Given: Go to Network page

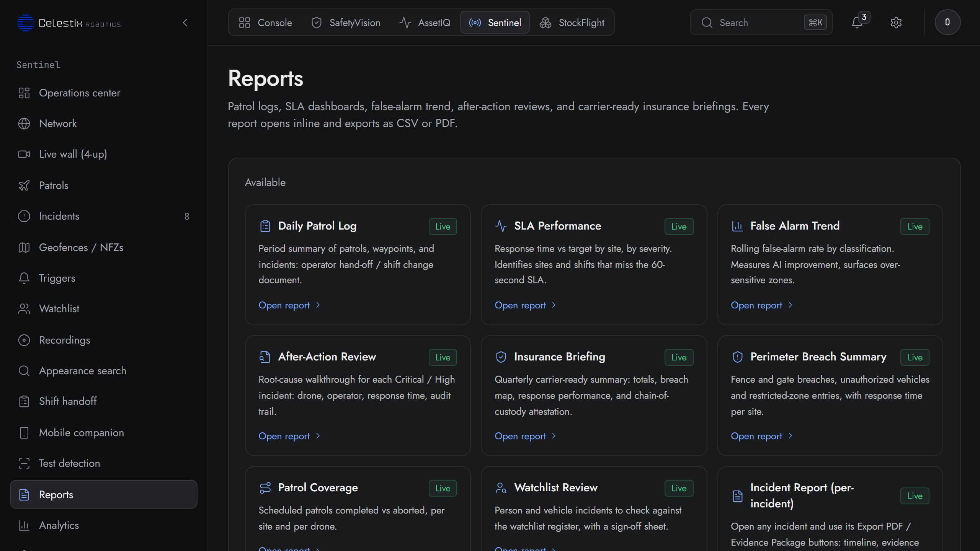Looking at the screenshot, I should click(x=103, y=124).
